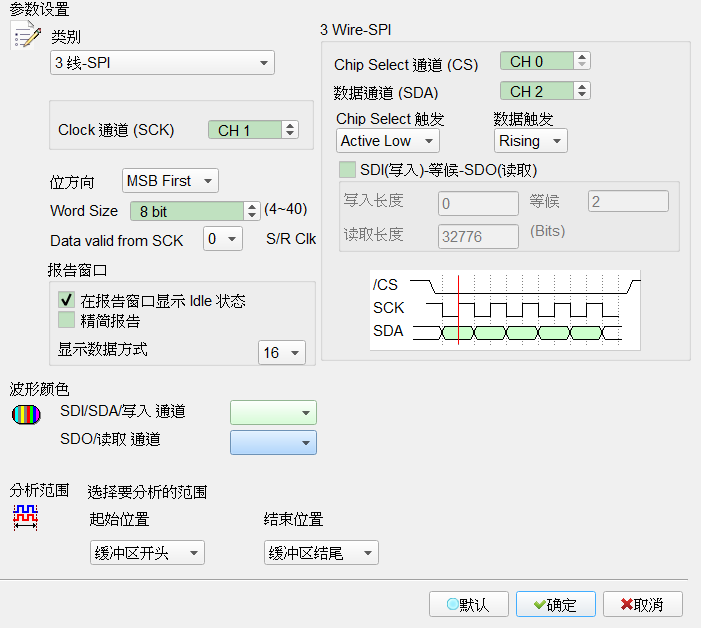Click the red X in 取消 button
701x628 pixels.
point(627,605)
